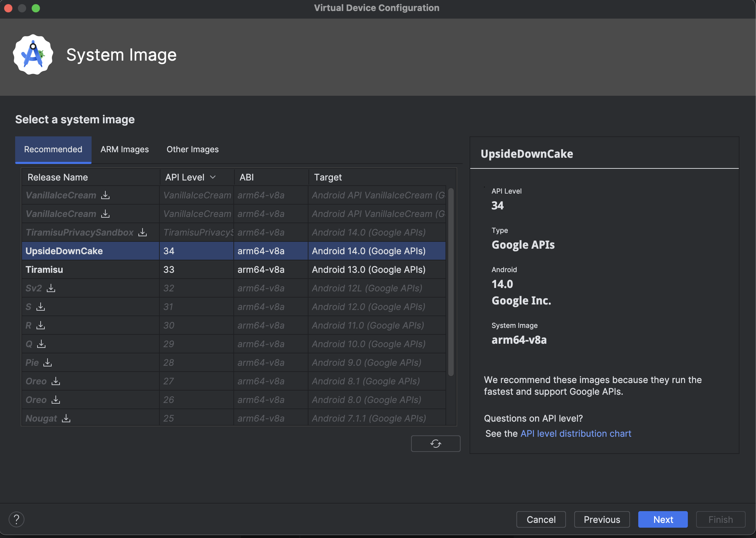This screenshot has width=756, height=538.
Task: Click the system image table scrollbar
Action: tap(451, 282)
